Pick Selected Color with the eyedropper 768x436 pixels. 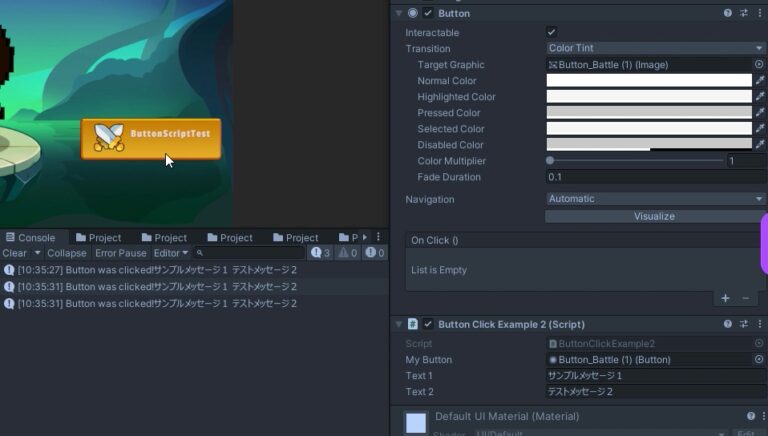pos(760,128)
